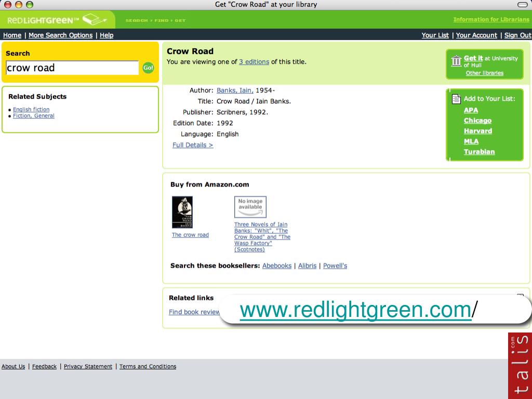The height and width of the screenshot is (399, 532).
Task: Click the library building icon
Action: [456, 61]
